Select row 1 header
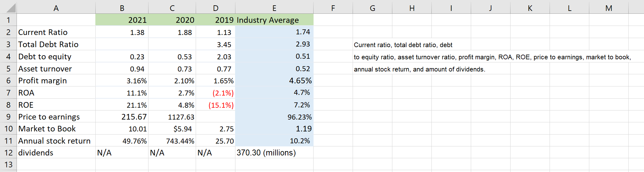This screenshot has width=644, height=172. point(8,20)
